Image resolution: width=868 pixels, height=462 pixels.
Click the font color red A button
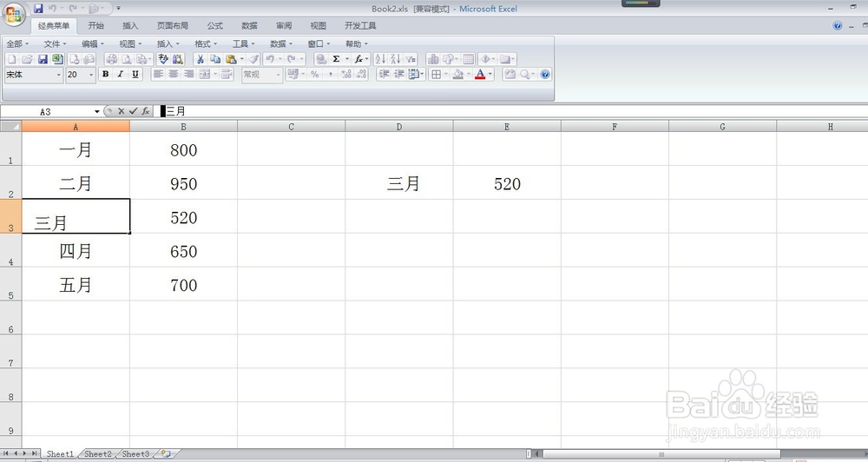coord(480,74)
